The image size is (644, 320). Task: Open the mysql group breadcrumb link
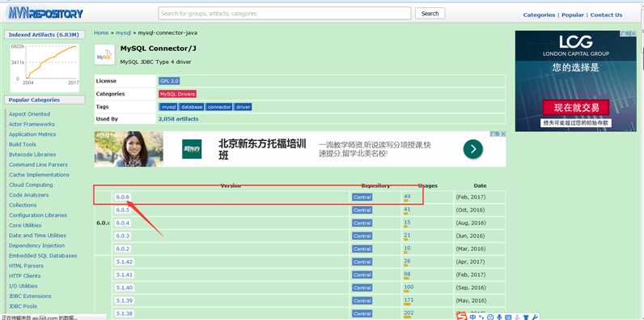click(x=123, y=32)
